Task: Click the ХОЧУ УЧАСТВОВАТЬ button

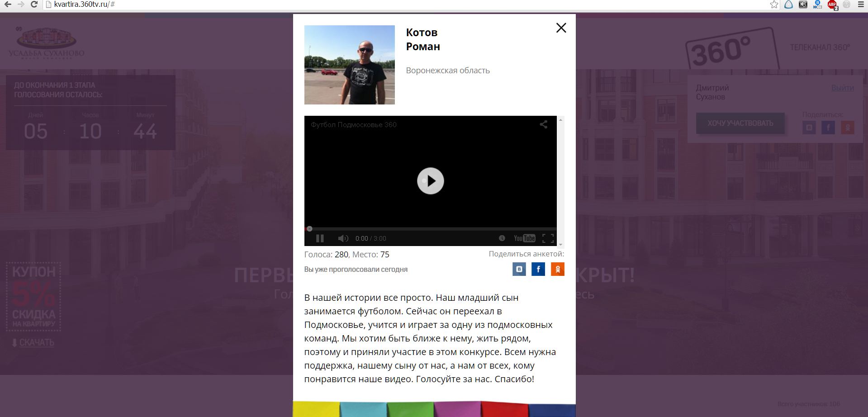Action: (740, 123)
